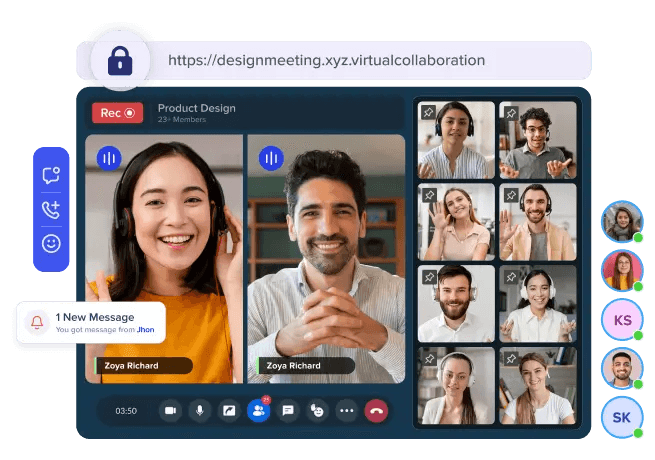655x460 pixels.
Task: Open the chat bubble icon in the blue sidebar
Action: tap(51, 175)
